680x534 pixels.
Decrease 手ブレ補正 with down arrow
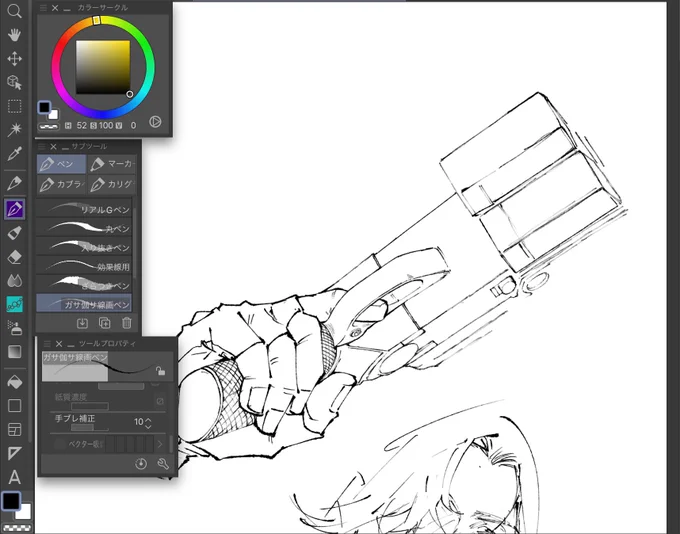click(x=148, y=426)
